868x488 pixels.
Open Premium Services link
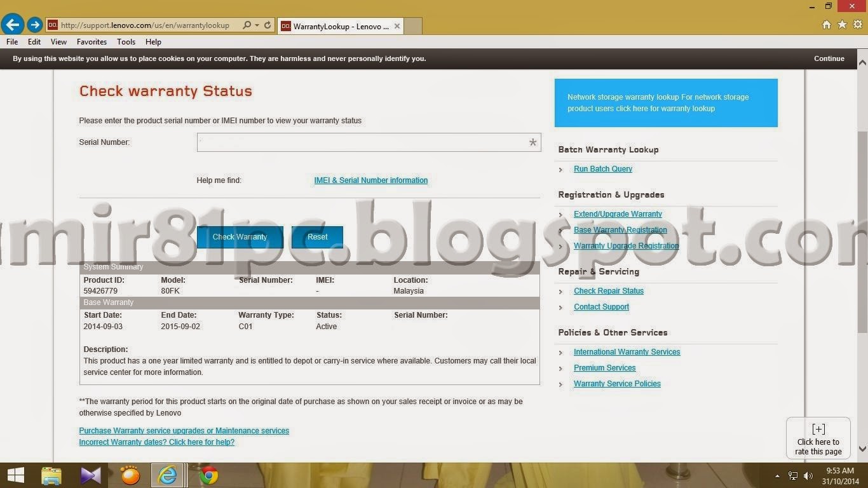[604, 368]
